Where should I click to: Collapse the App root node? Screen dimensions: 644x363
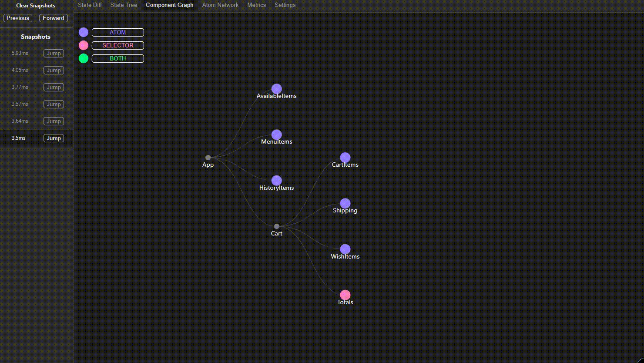(x=208, y=158)
